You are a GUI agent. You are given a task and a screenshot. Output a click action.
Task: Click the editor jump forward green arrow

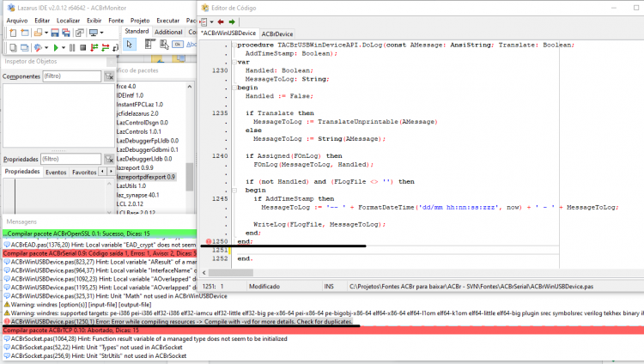click(232, 21)
